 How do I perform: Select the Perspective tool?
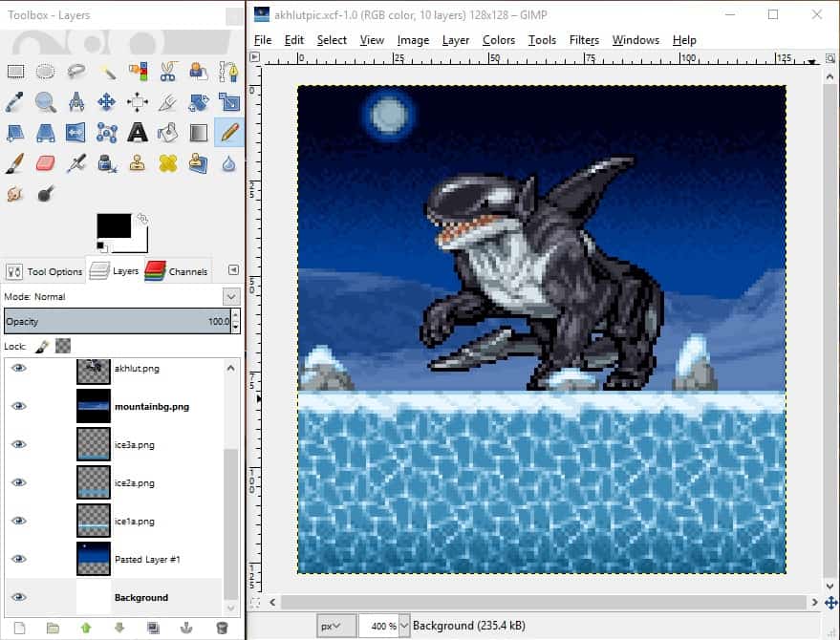point(45,132)
